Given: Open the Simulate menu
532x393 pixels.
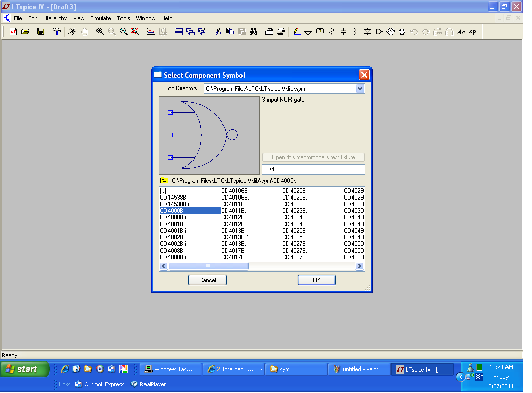Looking at the screenshot, I should coord(101,18).
